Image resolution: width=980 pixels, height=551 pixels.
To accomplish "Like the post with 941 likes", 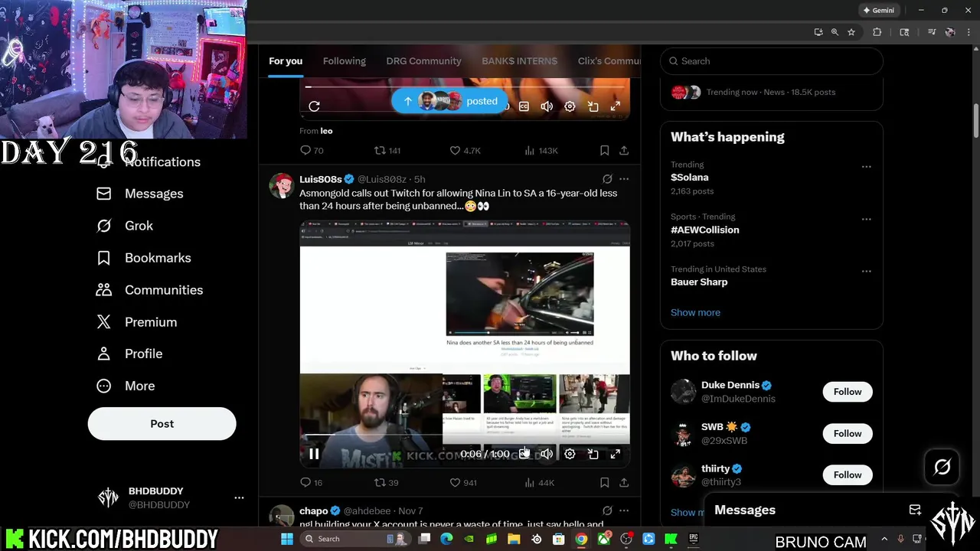I will 463,483.
